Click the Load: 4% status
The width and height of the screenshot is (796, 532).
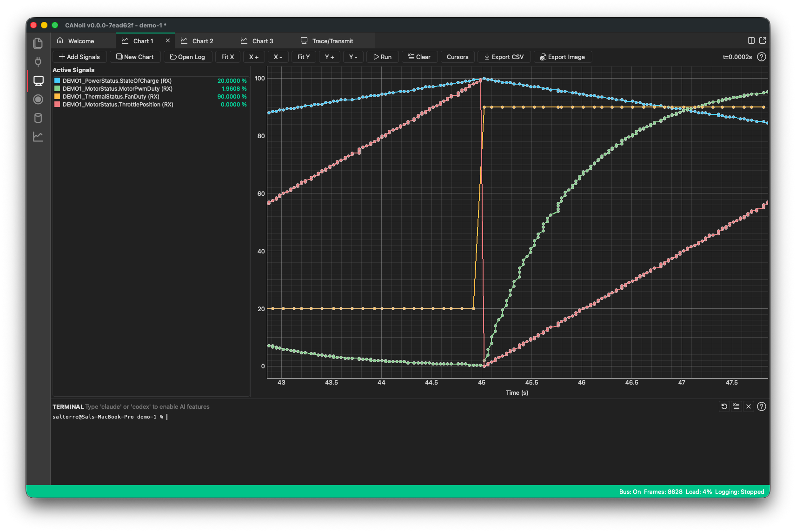(x=699, y=492)
